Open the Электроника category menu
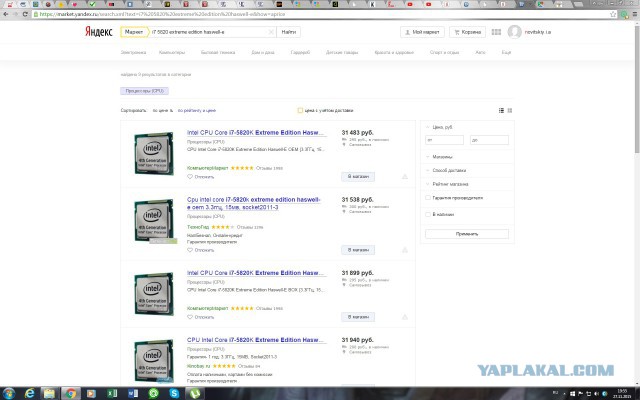640x400 pixels. [x=133, y=52]
